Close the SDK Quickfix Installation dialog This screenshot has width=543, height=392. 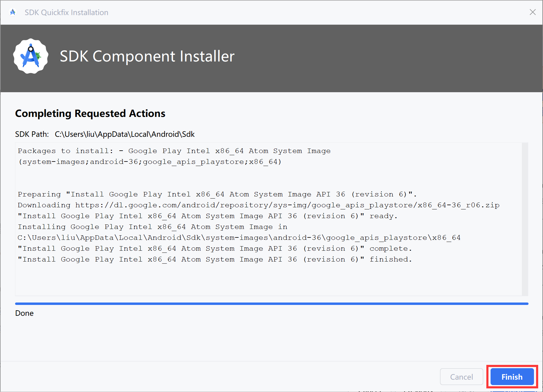coord(532,12)
